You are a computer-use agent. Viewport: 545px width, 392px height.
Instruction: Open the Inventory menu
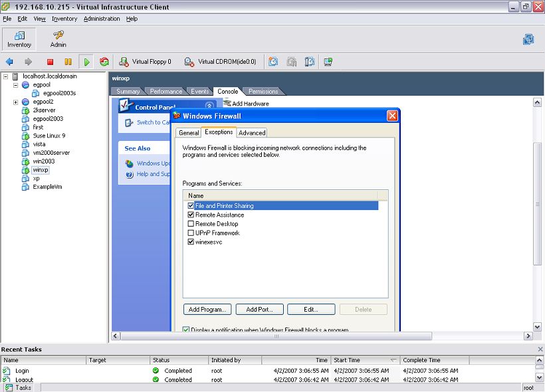tap(64, 19)
